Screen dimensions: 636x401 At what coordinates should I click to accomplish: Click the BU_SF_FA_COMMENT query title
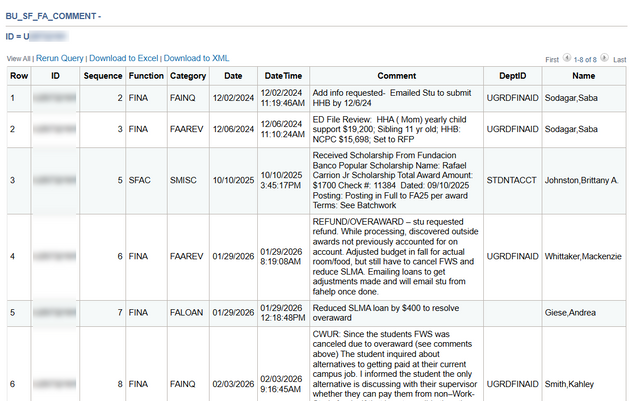(x=53, y=16)
